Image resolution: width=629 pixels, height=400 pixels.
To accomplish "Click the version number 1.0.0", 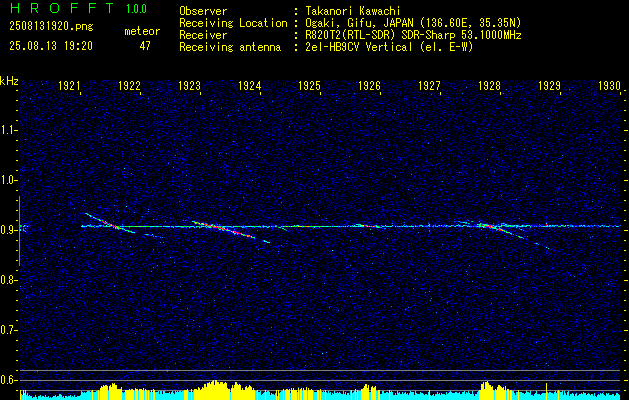I will point(136,9).
